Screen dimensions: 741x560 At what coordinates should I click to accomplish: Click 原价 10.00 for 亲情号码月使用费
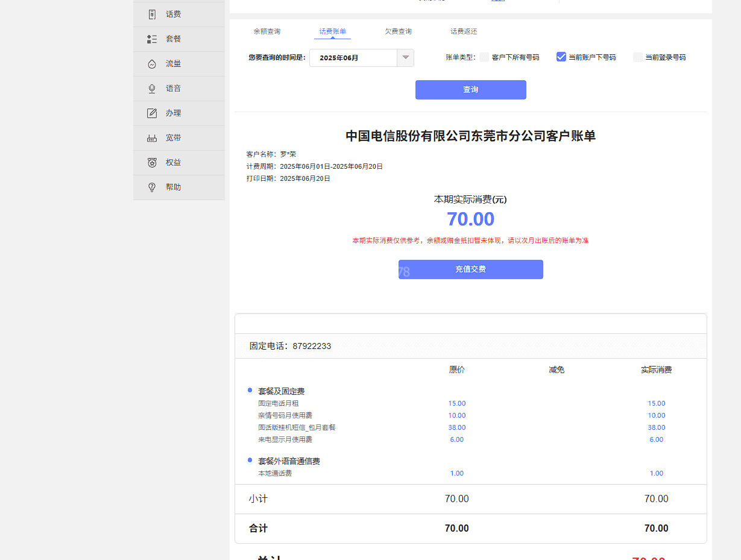click(457, 415)
